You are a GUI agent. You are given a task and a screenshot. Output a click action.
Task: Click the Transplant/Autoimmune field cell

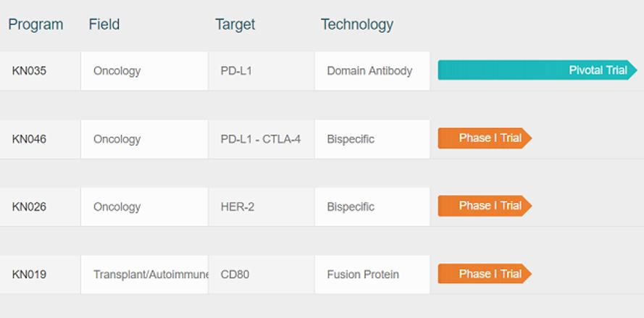point(144,275)
